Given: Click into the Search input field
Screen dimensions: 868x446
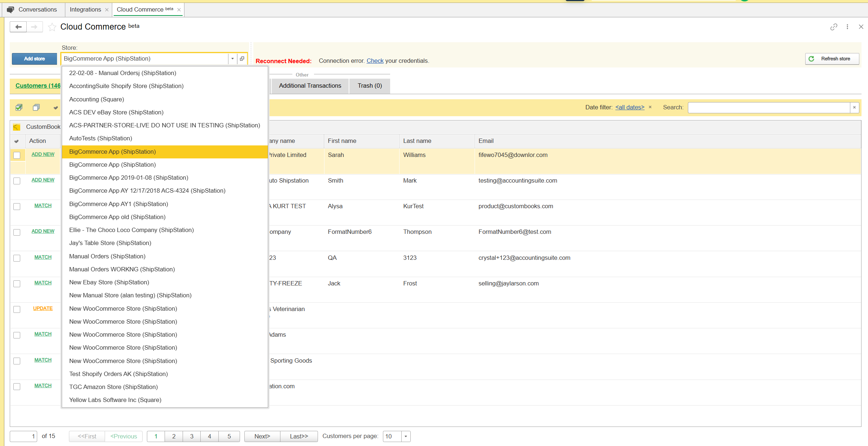Looking at the screenshot, I should tap(769, 108).
